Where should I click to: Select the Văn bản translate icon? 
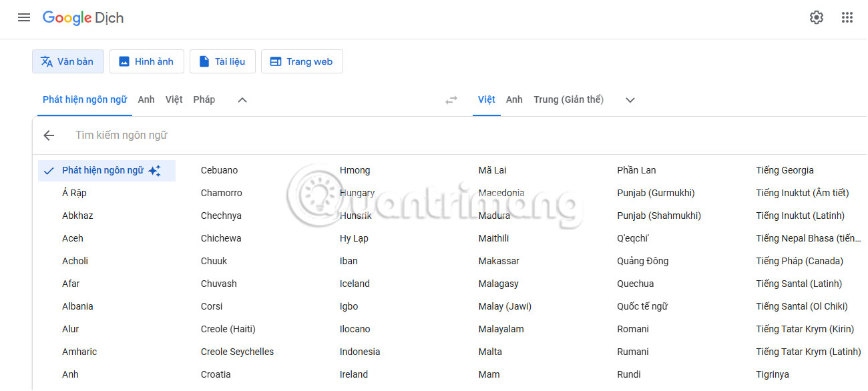click(x=47, y=61)
